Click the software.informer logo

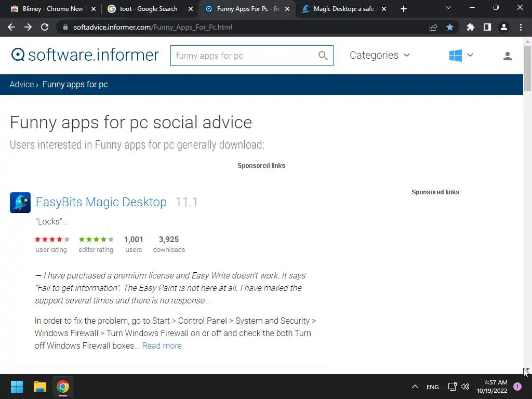point(85,55)
